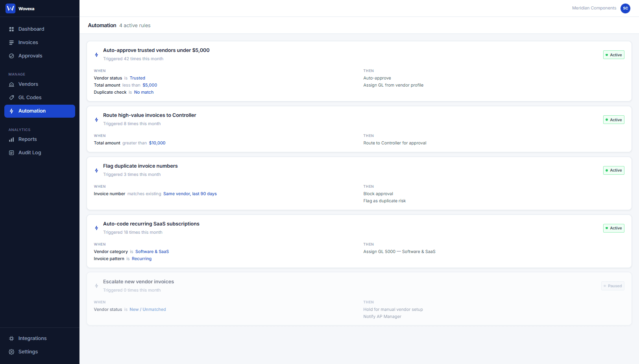
Task: Open Approvals via its checkmark icon
Action: [11, 55]
